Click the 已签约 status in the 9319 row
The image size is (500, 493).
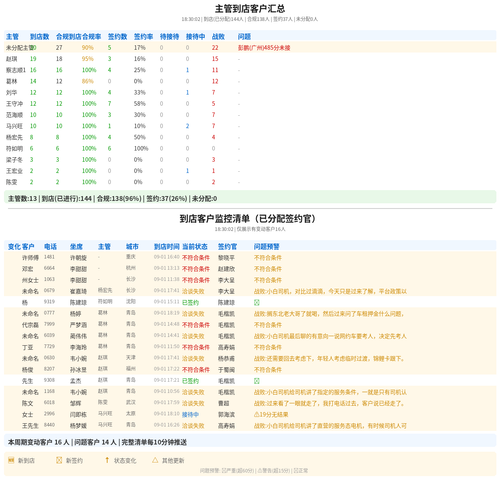click(190, 303)
